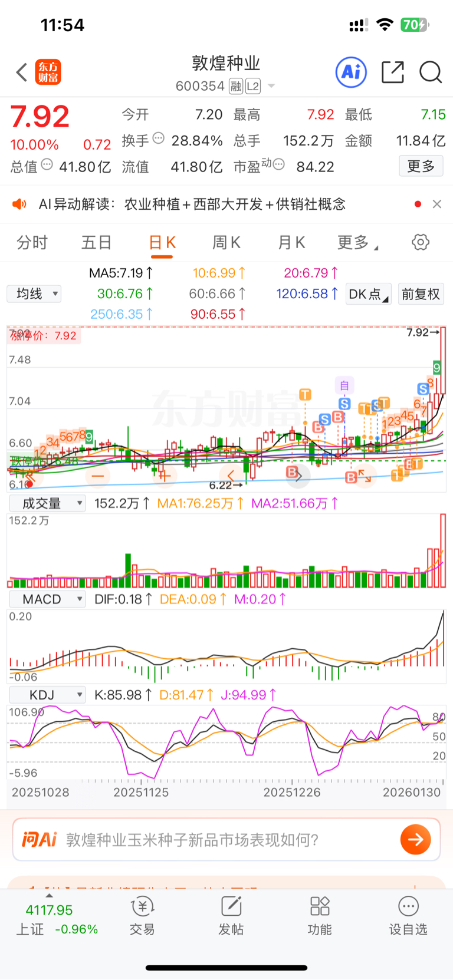Dismiss the AI异动解读 banner
453x980 pixels.
(x=437, y=204)
